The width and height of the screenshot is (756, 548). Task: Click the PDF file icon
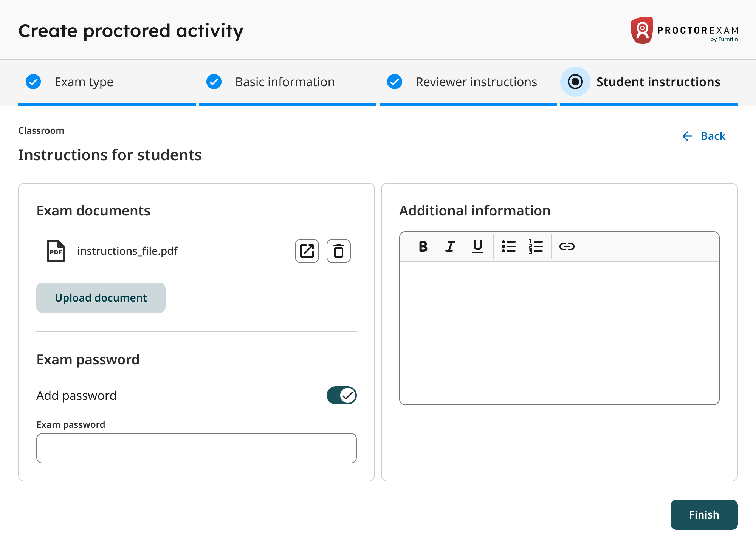(x=56, y=251)
